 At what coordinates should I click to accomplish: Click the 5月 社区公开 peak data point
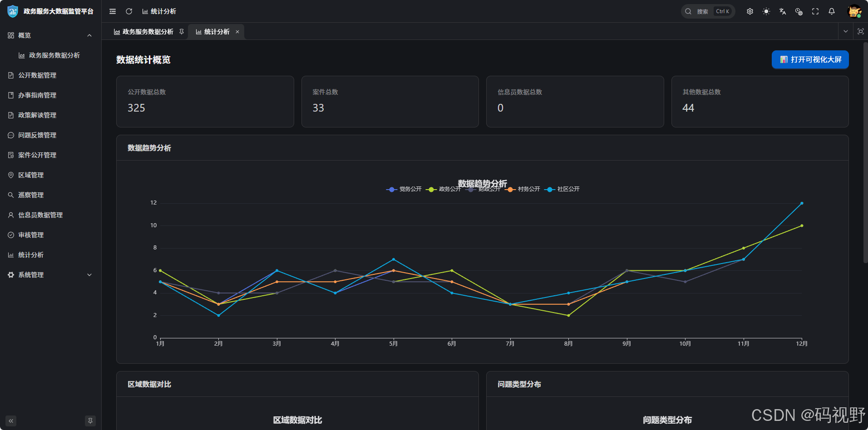point(394,259)
